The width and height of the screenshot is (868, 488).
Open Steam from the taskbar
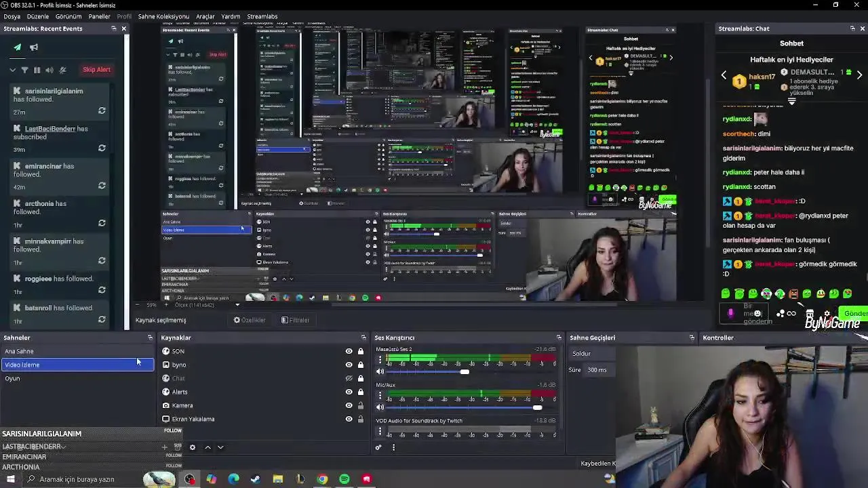click(x=256, y=479)
